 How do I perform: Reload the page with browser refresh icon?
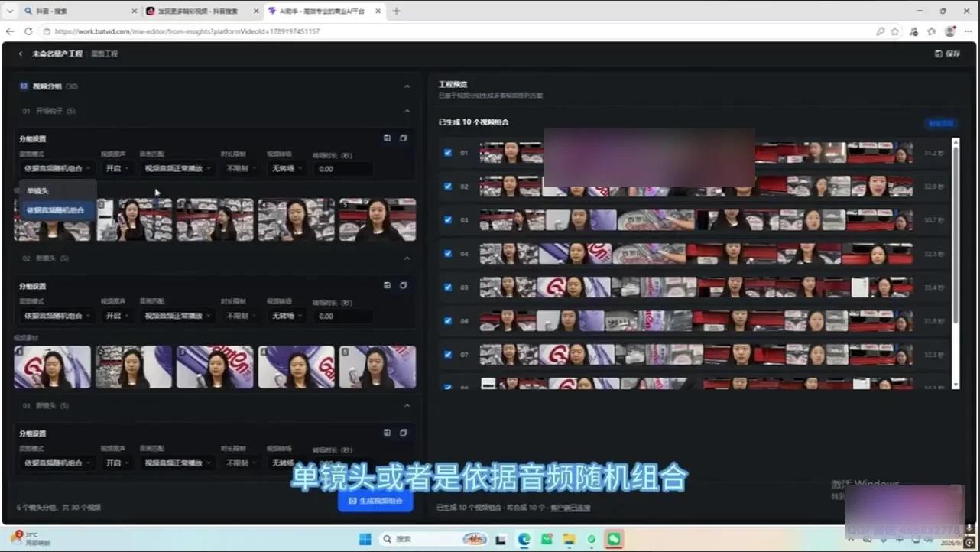pyautogui.click(x=28, y=31)
